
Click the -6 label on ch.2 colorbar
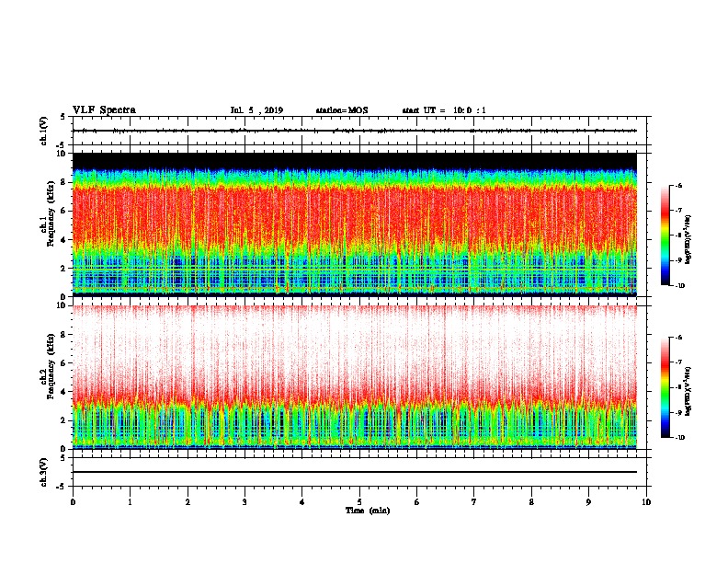(678, 338)
